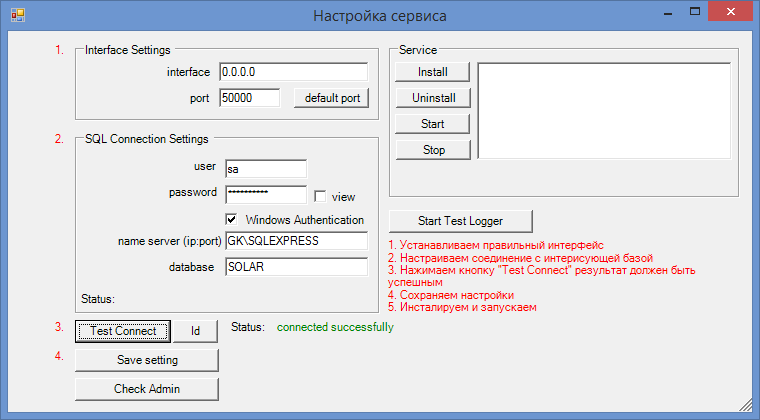
Task: Click the Install service button
Action: tap(432, 72)
